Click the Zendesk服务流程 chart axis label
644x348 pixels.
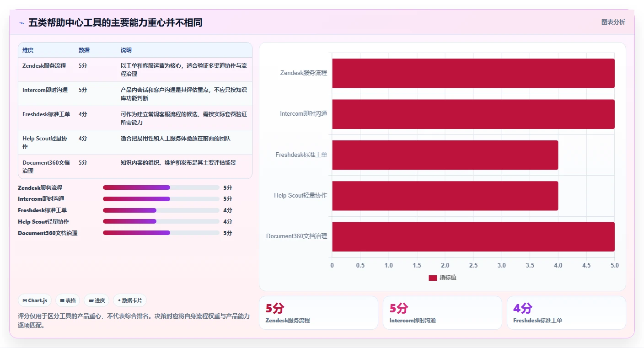304,73
